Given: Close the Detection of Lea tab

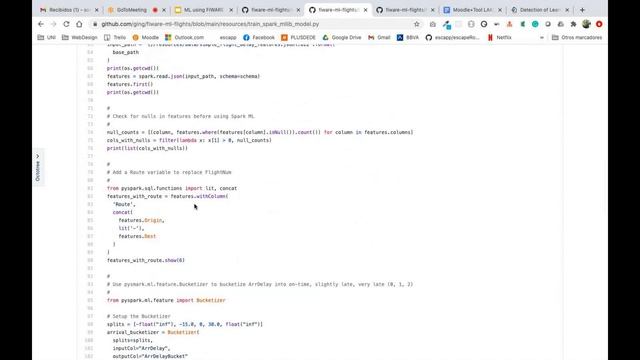Looking at the screenshot, I should [x=567, y=10].
